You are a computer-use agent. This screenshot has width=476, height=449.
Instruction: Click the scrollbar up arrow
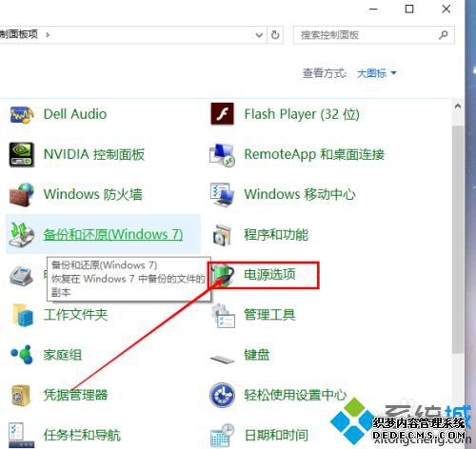(x=458, y=107)
